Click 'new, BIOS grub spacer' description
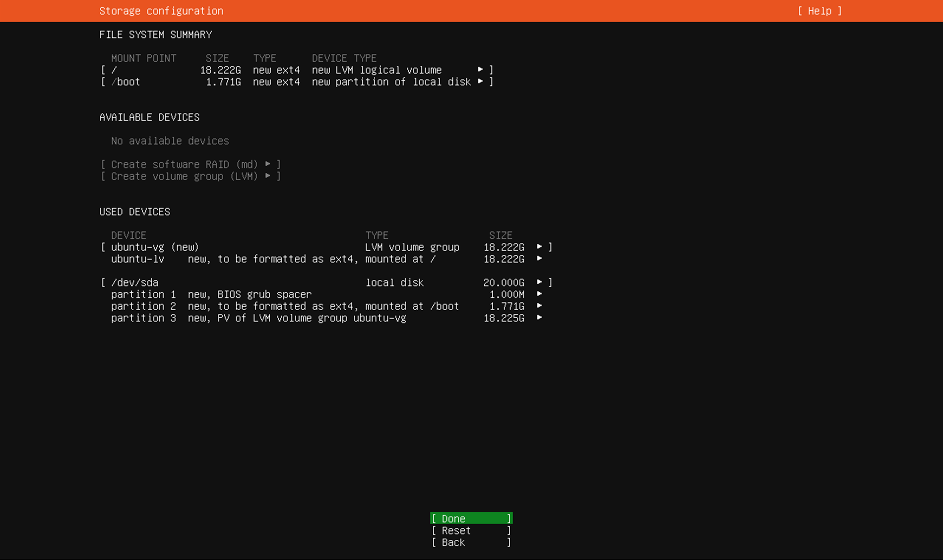 pos(250,294)
